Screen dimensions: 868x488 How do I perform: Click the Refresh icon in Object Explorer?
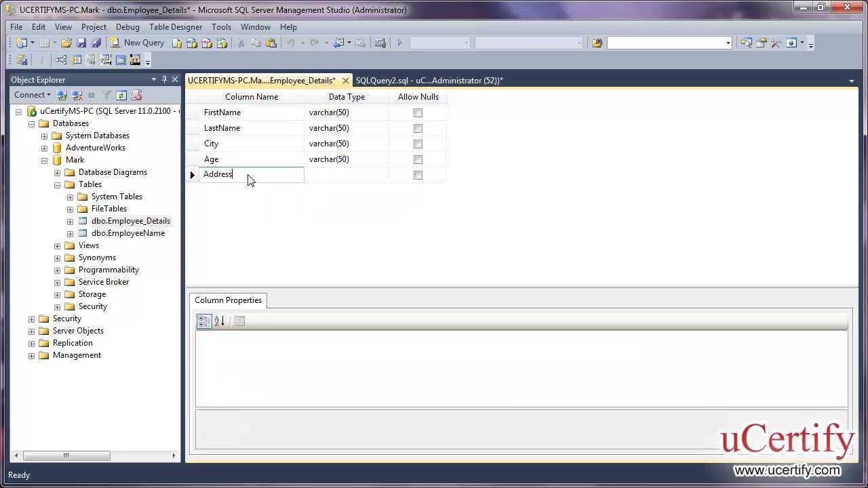point(121,95)
